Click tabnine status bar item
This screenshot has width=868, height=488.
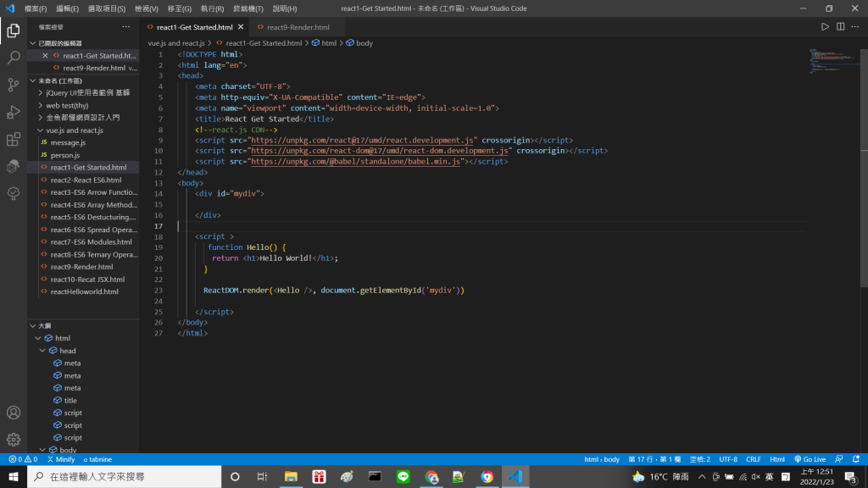(97, 459)
